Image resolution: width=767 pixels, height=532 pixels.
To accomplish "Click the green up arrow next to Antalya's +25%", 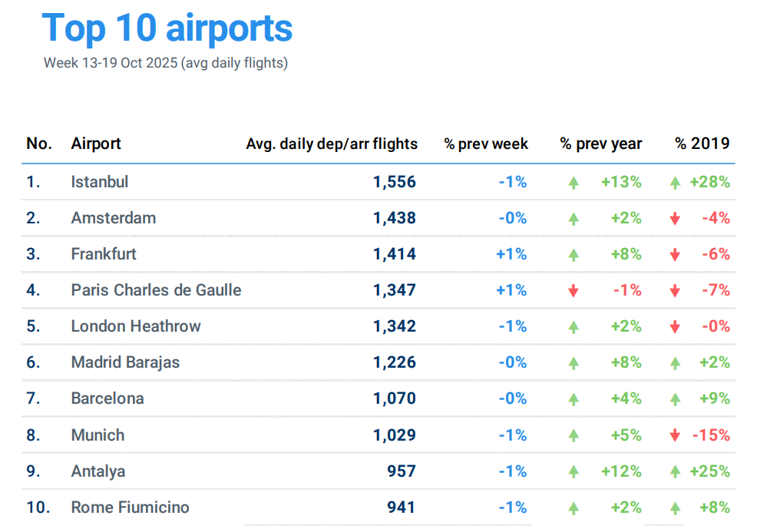I will tap(675, 471).
